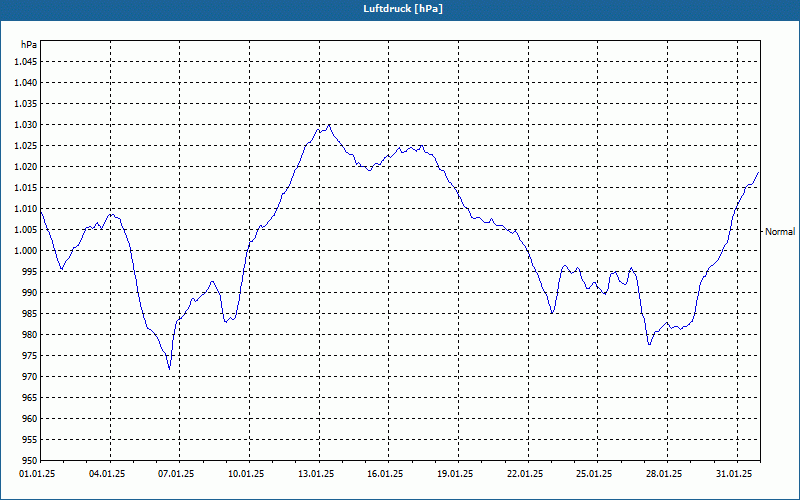Select the 1.010 pressure axis label

26,209
